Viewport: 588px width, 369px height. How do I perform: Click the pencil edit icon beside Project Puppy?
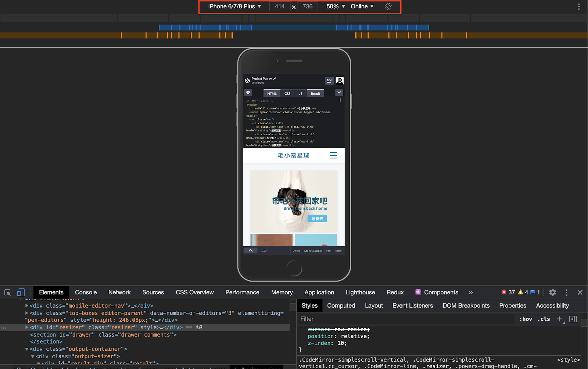pyautogui.click(x=275, y=79)
